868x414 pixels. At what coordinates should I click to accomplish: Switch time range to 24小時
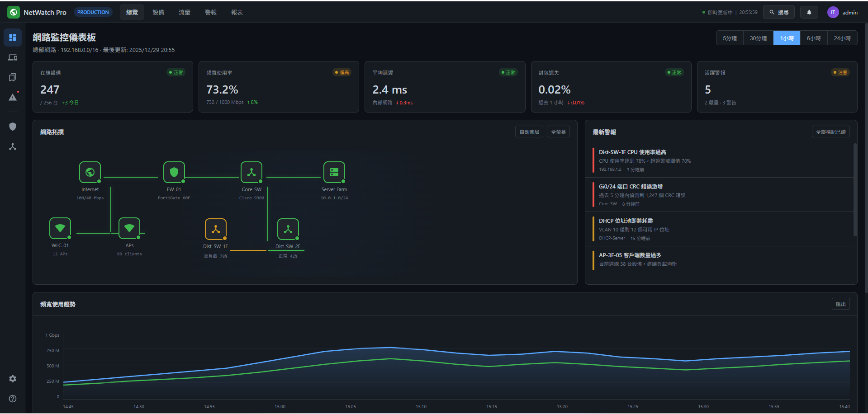pyautogui.click(x=842, y=38)
